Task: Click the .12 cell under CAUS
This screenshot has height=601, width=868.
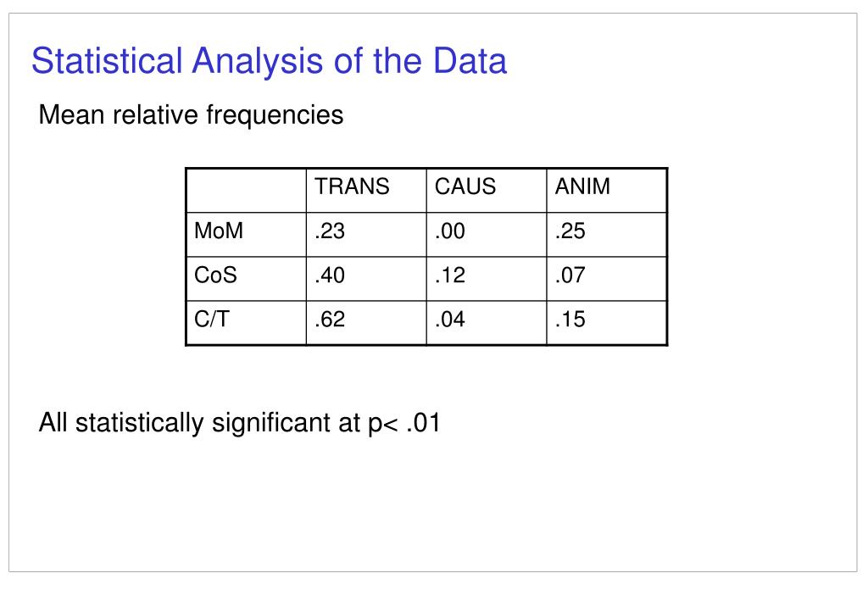Action: pos(487,279)
